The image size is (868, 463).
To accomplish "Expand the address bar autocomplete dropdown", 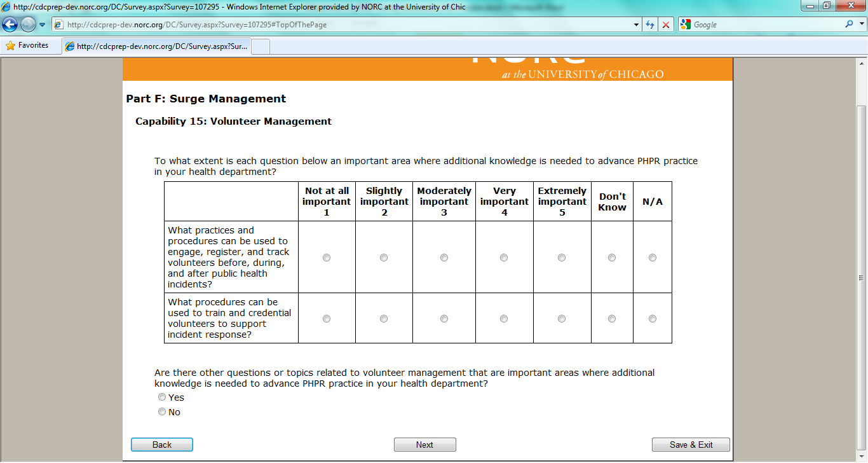I will [637, 25].
